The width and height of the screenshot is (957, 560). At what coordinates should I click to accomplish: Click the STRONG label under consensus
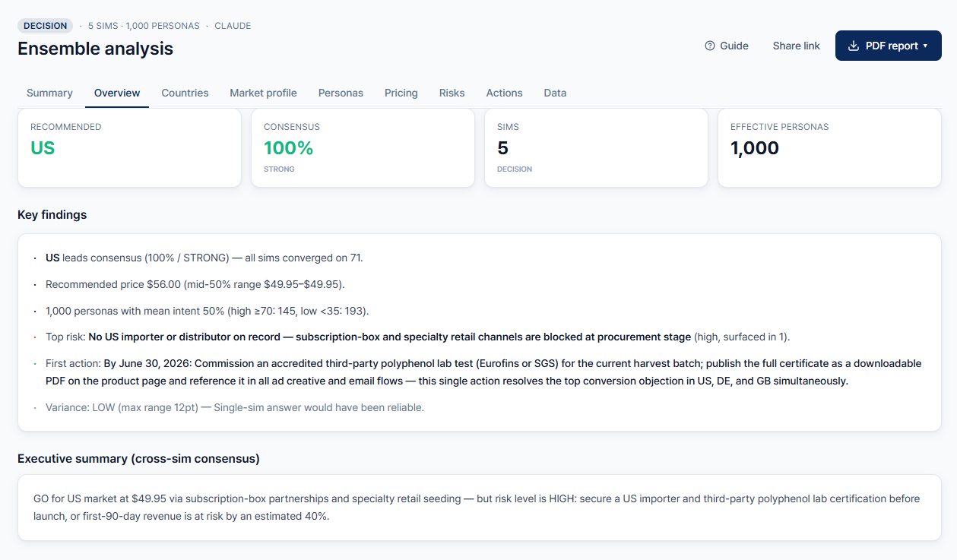[279, 169]
